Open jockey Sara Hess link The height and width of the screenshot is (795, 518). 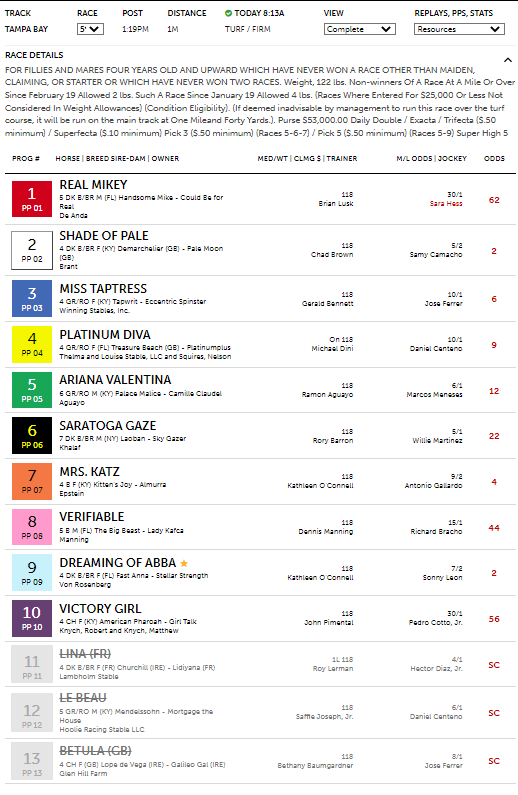[x=446, y=204]
